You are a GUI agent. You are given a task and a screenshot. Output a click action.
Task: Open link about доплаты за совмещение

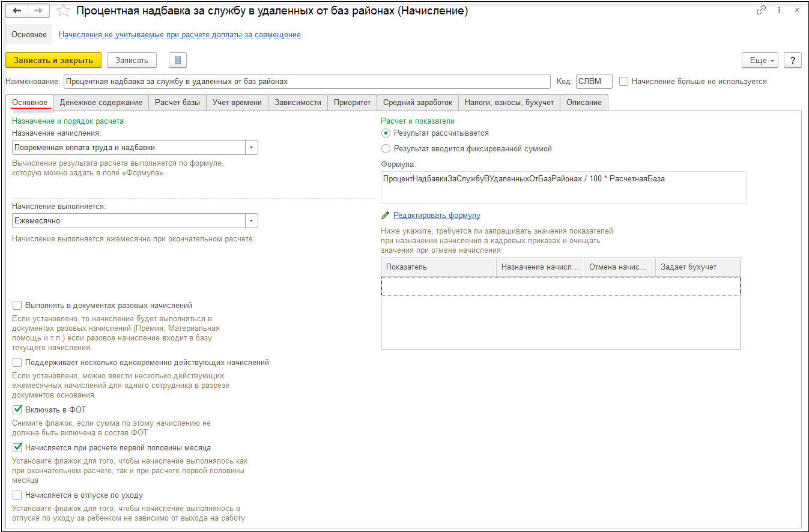click(180, 35)
